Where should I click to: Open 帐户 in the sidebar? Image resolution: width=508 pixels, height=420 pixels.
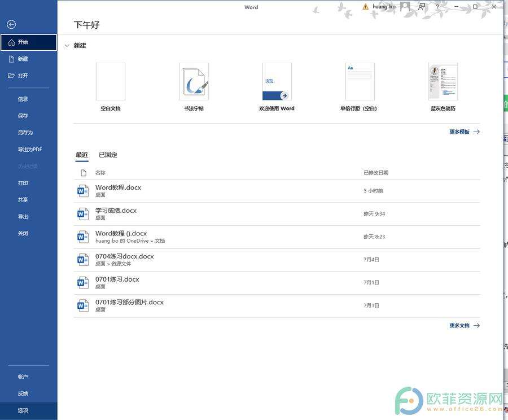click(29, 377)
